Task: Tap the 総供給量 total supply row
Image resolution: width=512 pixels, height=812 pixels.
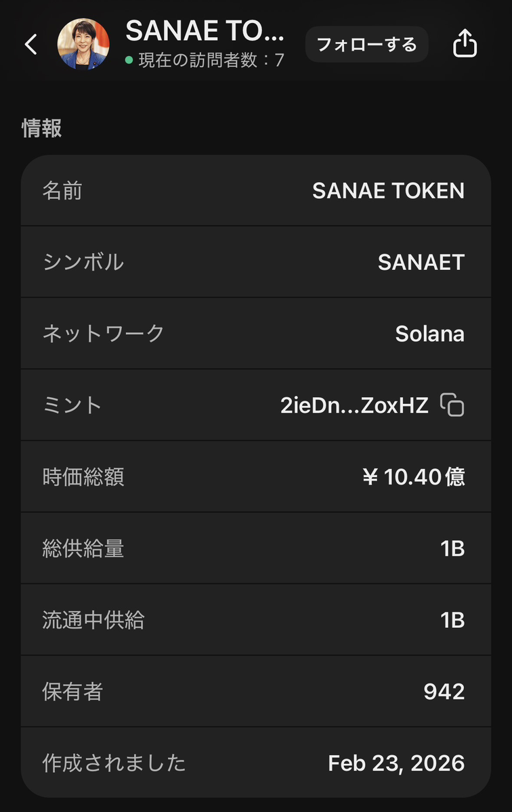Action: click(256, 548)
